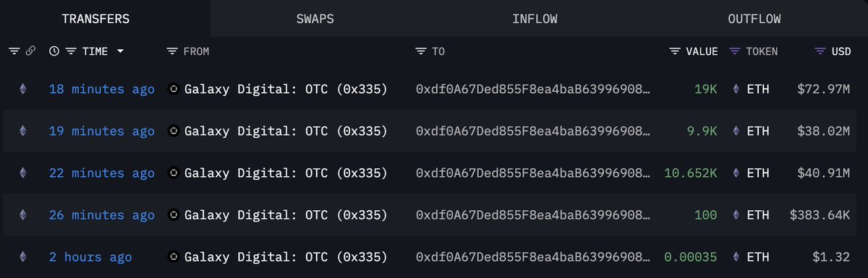Open the VALUE column filter
The height and width of the screenshot is (278, 868).
pos(675,51)
